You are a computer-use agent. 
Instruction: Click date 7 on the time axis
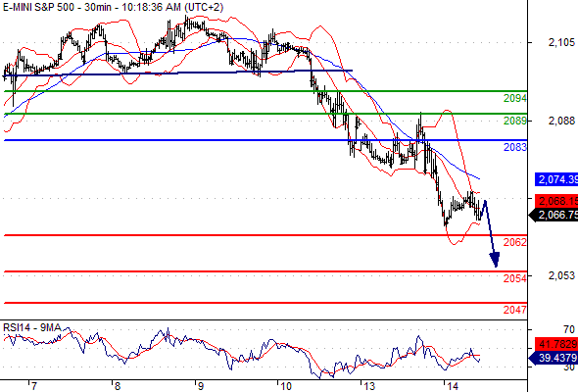click(x=34, y=386)
